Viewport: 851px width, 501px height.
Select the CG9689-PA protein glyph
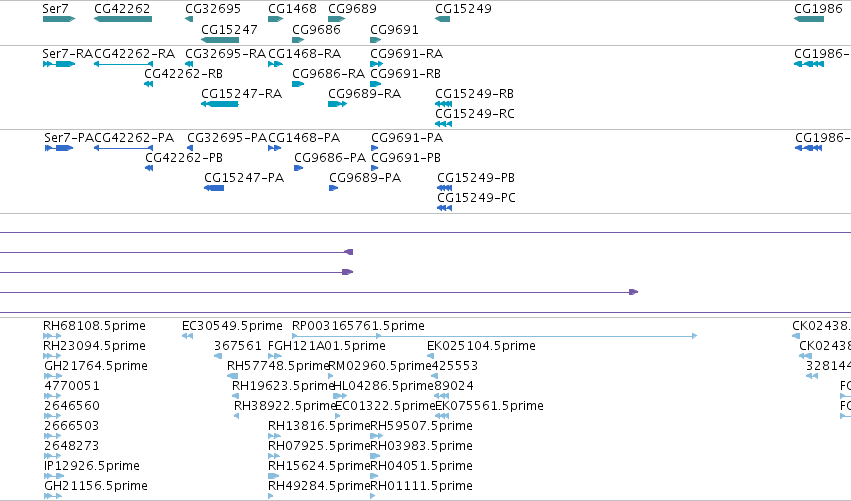coord(333,188)
